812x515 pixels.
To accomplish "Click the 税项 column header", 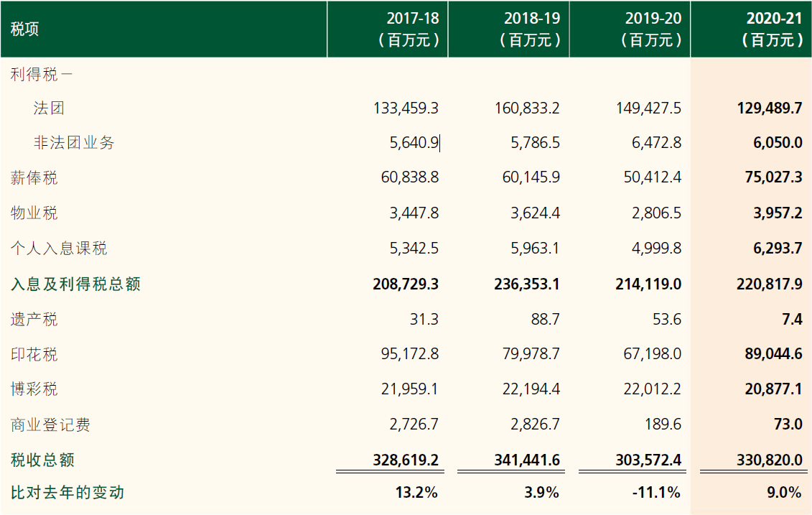I will 25,29.
